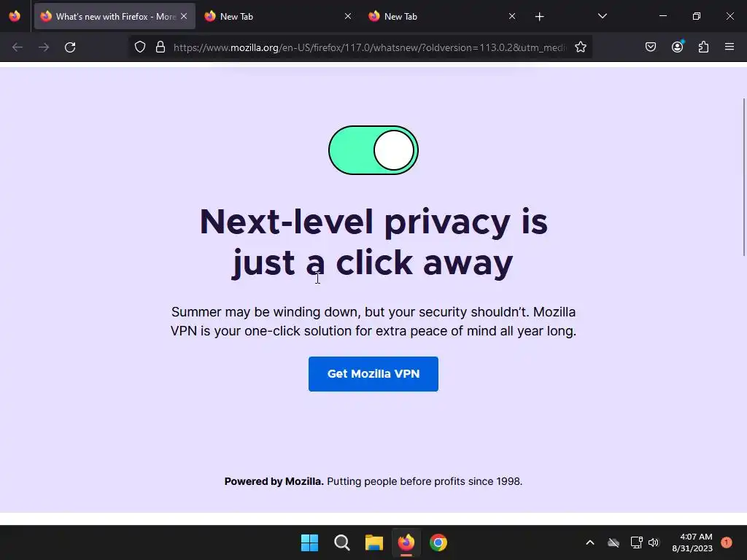Click the site security padlock icon

[x=160, y=47]
